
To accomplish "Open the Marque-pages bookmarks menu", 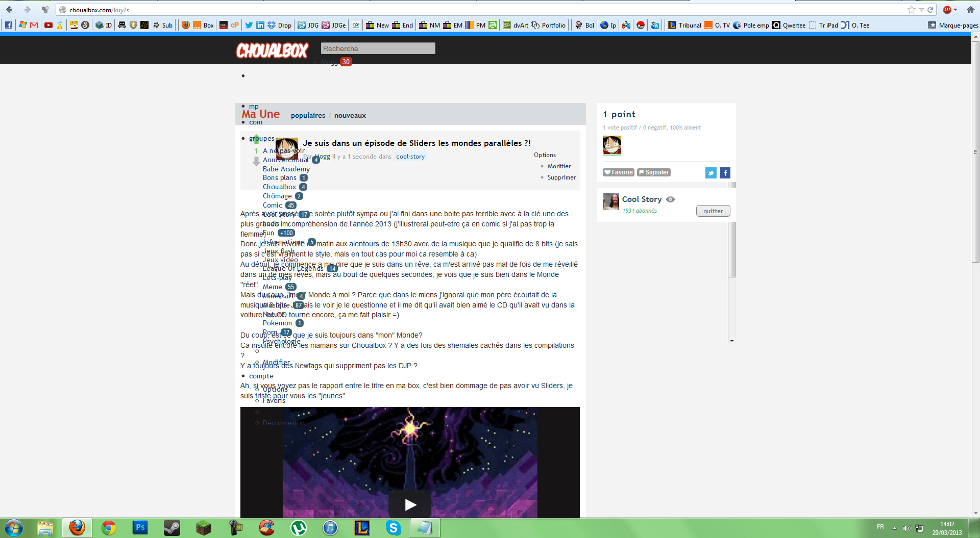I will pos(953,25).
